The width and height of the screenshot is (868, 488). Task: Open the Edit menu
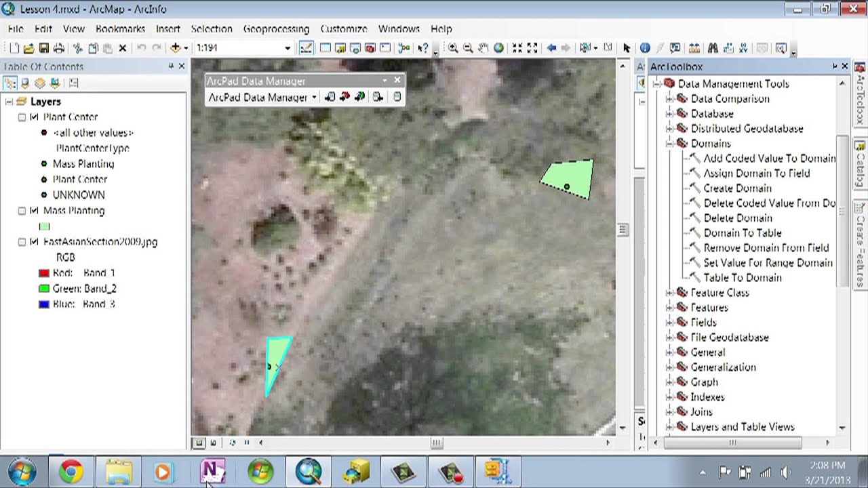pyautogui.click(x=43, y=29)
